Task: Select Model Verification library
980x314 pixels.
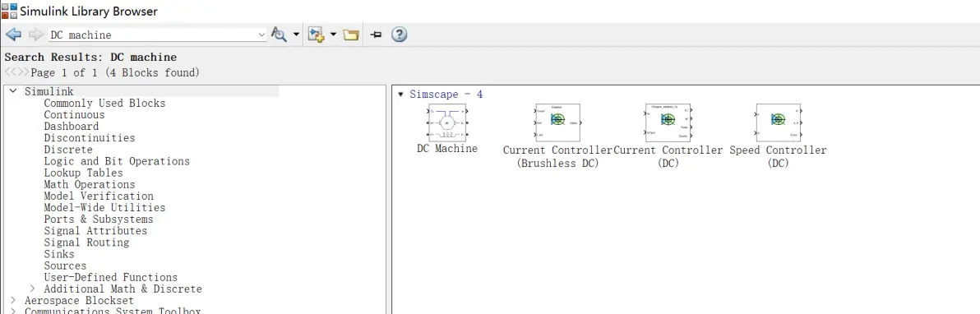Action: (99, 196)
